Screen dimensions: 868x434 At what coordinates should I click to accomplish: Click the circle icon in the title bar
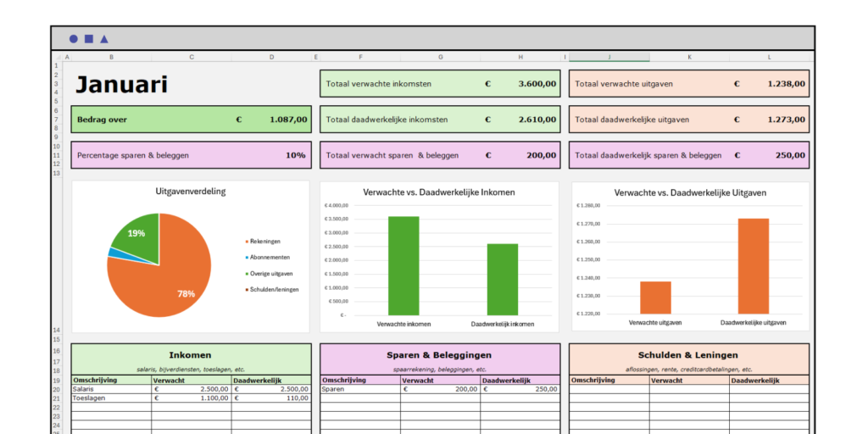click(x=73, y=39)
